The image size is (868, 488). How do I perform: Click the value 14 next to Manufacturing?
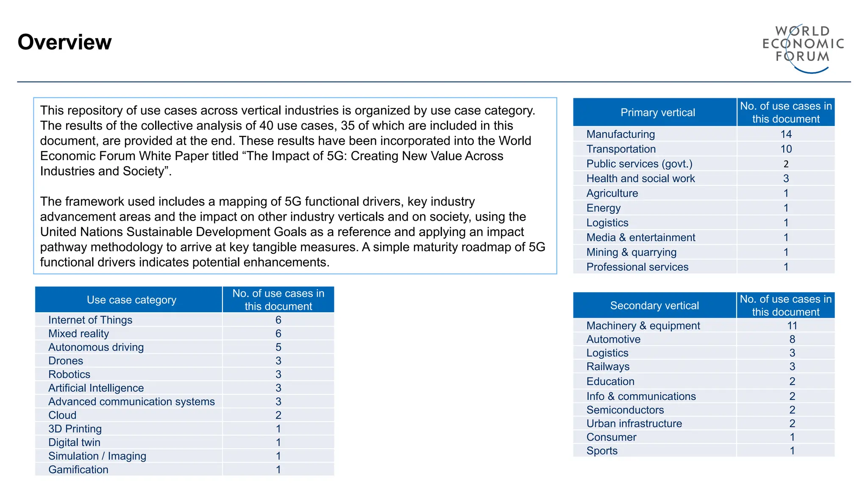pyautogui.click(x=786, y=134)
